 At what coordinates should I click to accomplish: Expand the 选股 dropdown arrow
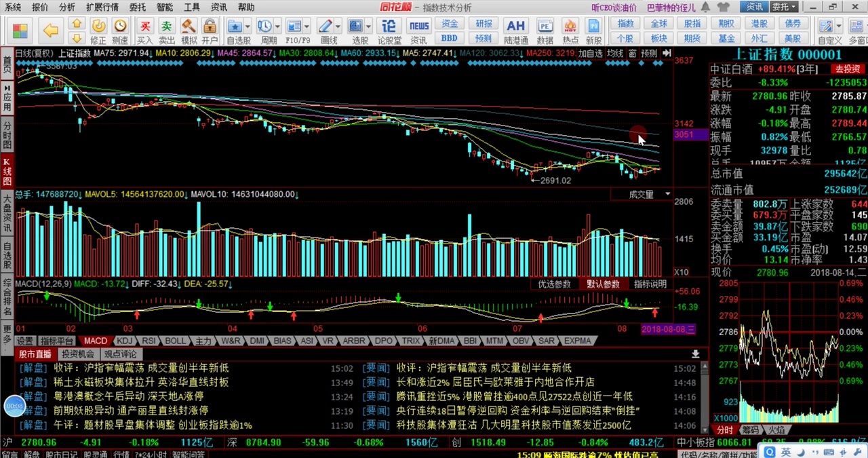point(368,26)
